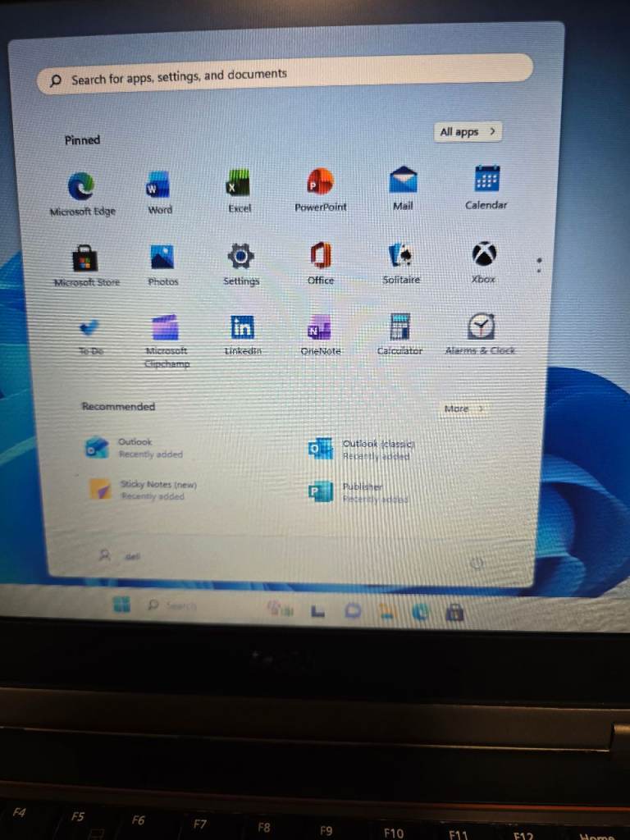Expand More recommended items
Viewport: 630px width, 840px height.
coord(464,409)
